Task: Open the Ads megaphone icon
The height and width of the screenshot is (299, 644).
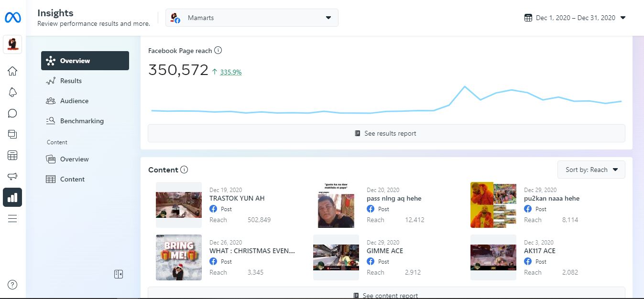Action: coord(12,176)
